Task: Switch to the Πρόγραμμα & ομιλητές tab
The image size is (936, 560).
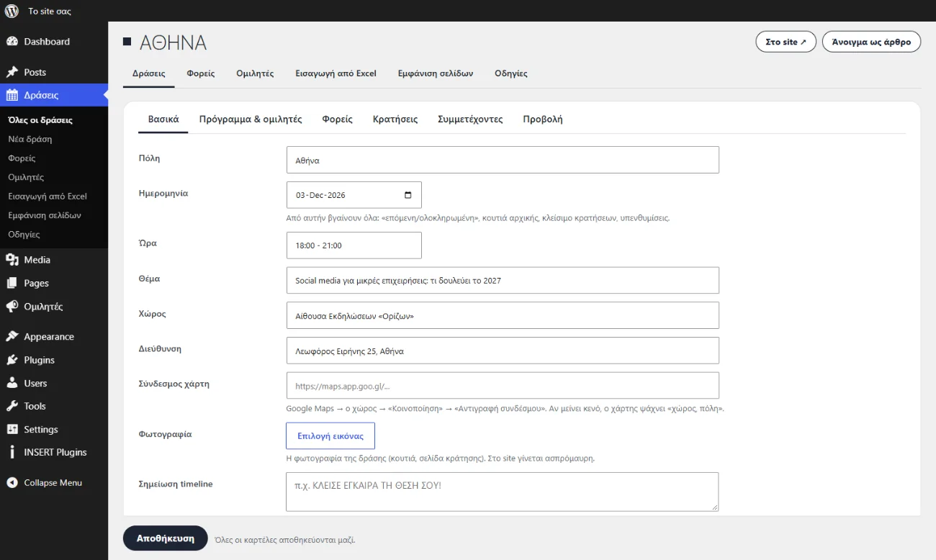Action: pos(251,119)
